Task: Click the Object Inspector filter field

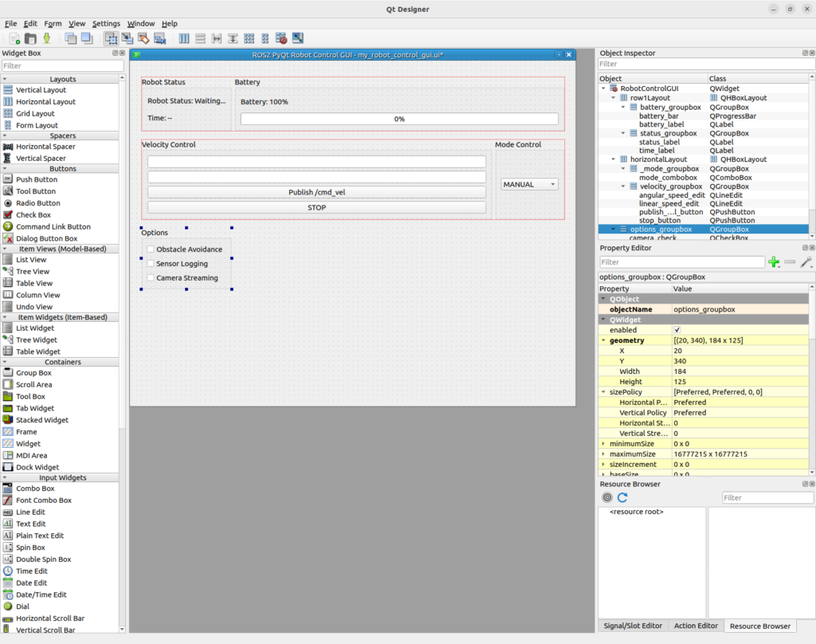Action: [707, 64]
